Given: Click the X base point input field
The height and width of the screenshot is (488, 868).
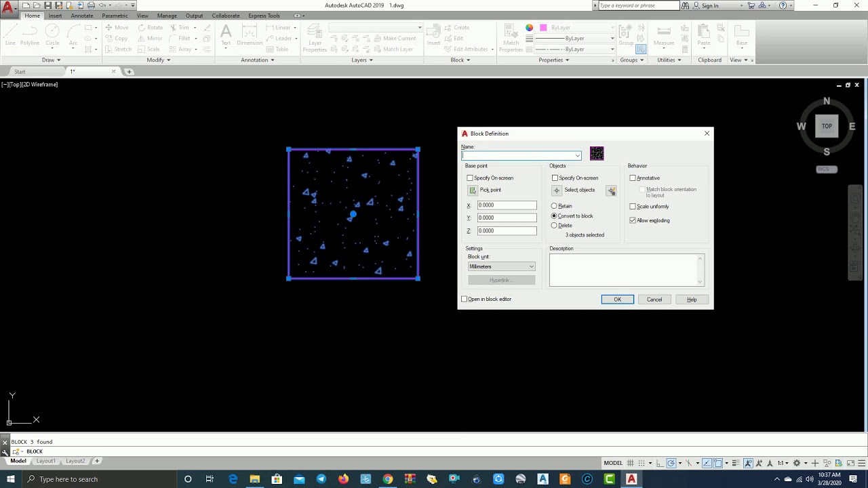Looking at the screenshot, I should point(507,205).
